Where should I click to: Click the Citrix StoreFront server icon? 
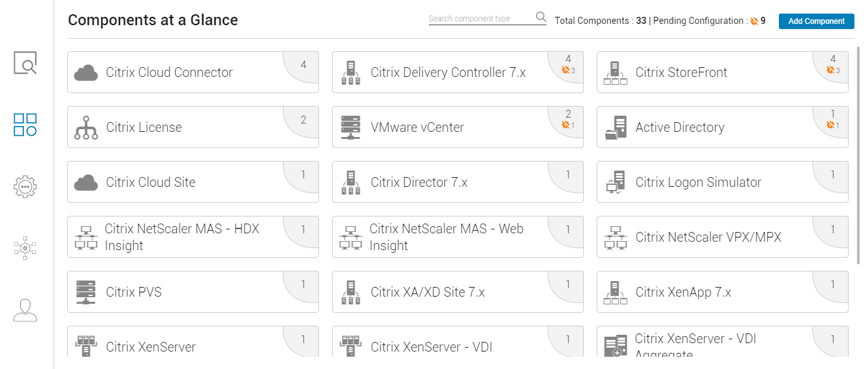tap(615, 73)
